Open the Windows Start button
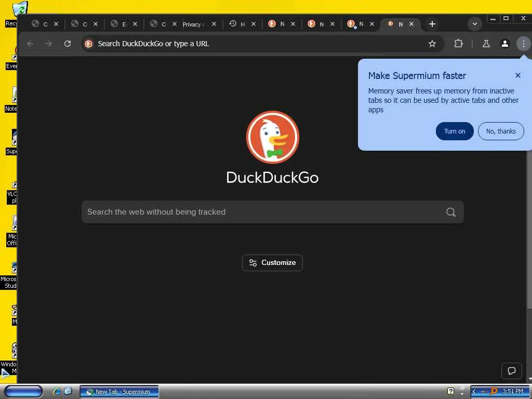The height and width of the screenshot is (399, 532). pos(23,392)
